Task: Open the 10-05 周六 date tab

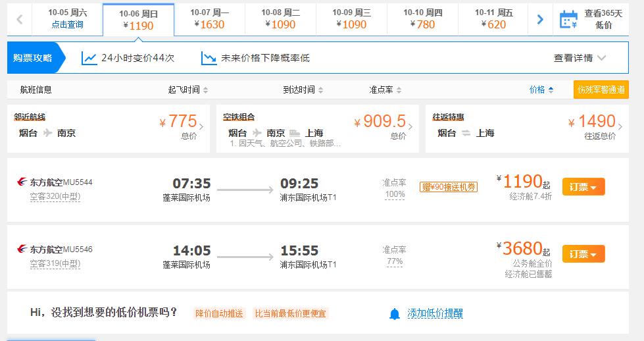Action: coord(67,19)
